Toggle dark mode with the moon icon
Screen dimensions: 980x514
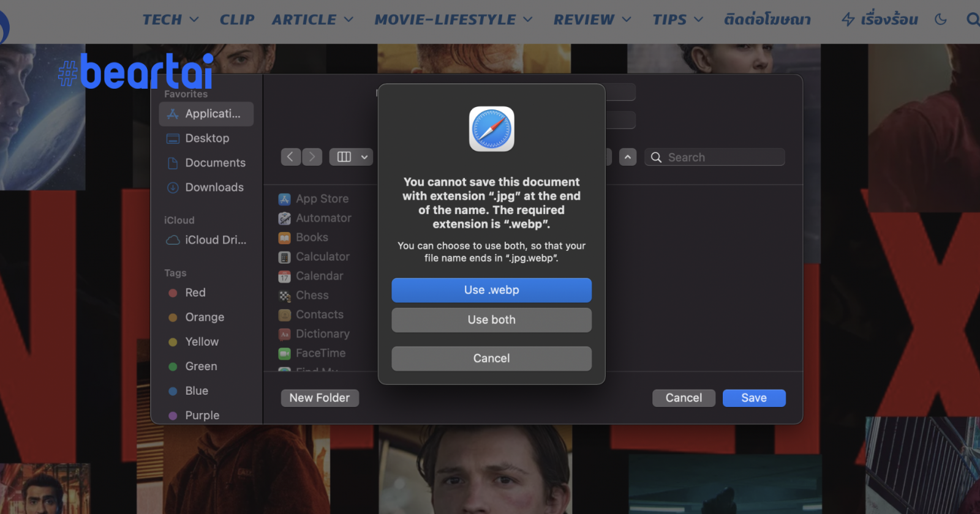pyautogui.click(x=941, y=20)
